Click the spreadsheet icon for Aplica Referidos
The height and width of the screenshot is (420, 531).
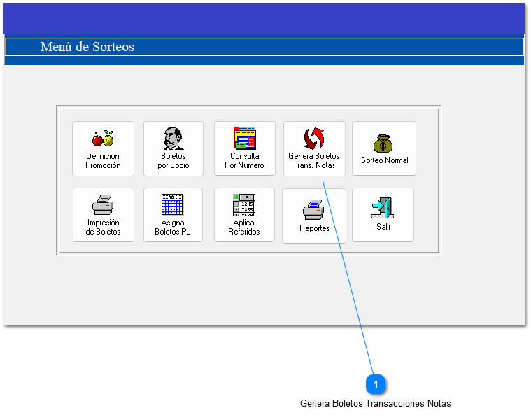click(x=244, y=204)
